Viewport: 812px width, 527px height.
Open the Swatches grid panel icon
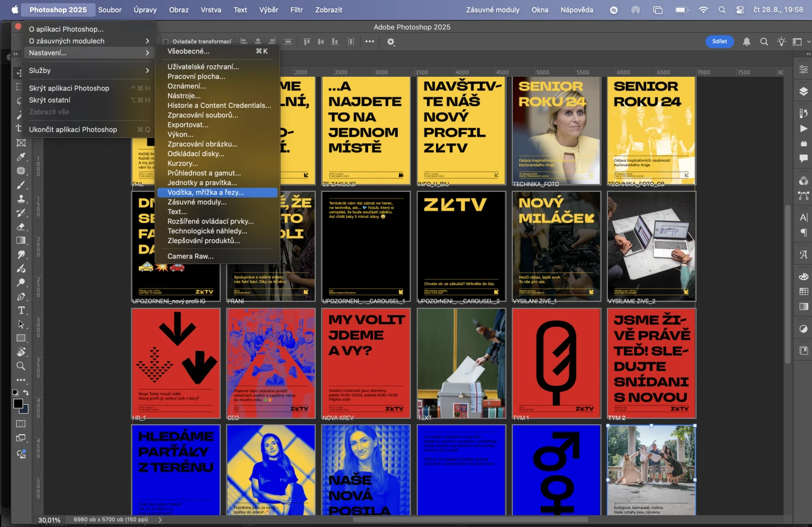803,291
